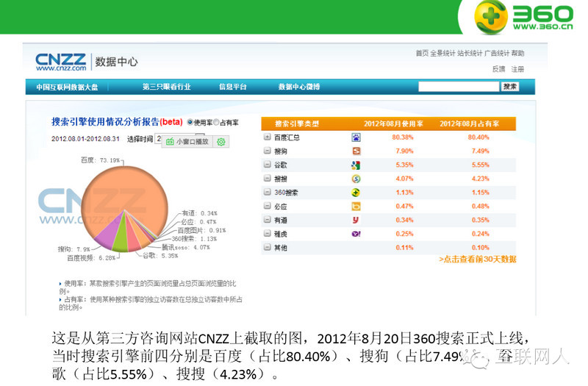
Task: Collapse the 雅虎 row toggle
Action: 267,233
